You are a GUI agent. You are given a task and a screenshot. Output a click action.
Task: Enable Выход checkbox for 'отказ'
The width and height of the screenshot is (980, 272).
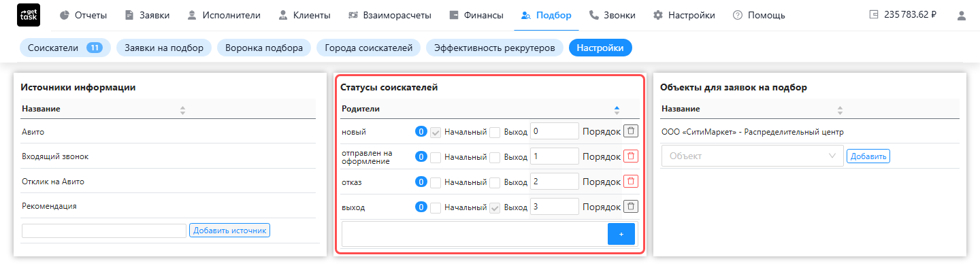click(495, 182)
